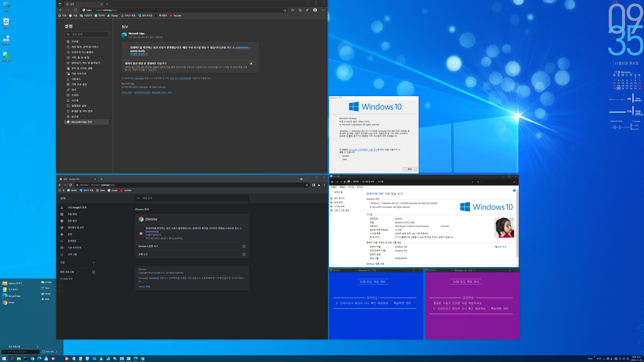Bookmark Chrome page with star icon
This screenshot has height=362, width=644.
[307, 185]
